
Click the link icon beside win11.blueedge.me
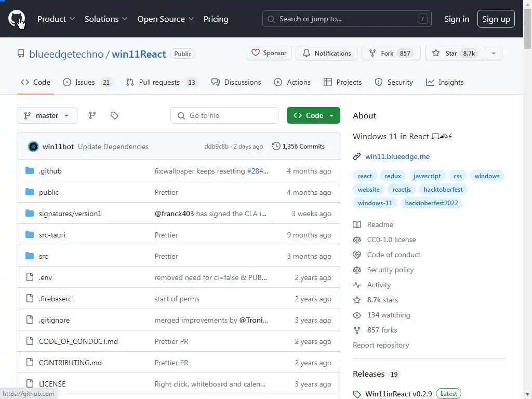tap(356, 156)
